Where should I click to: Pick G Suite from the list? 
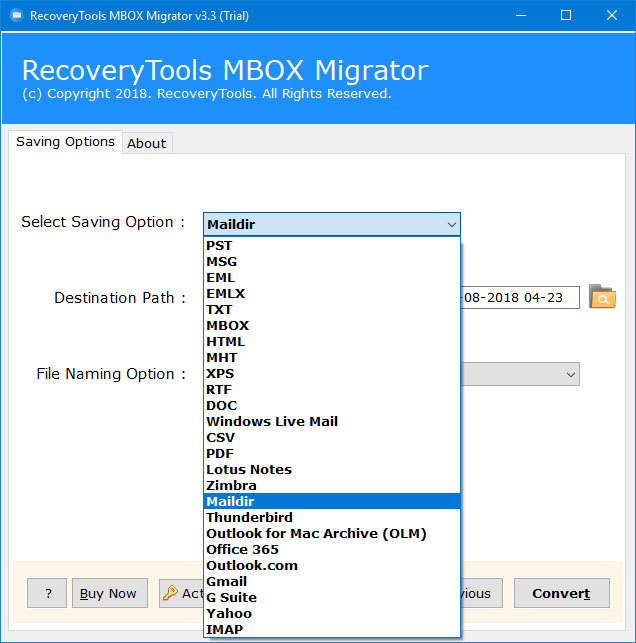[x=332, y=597]
